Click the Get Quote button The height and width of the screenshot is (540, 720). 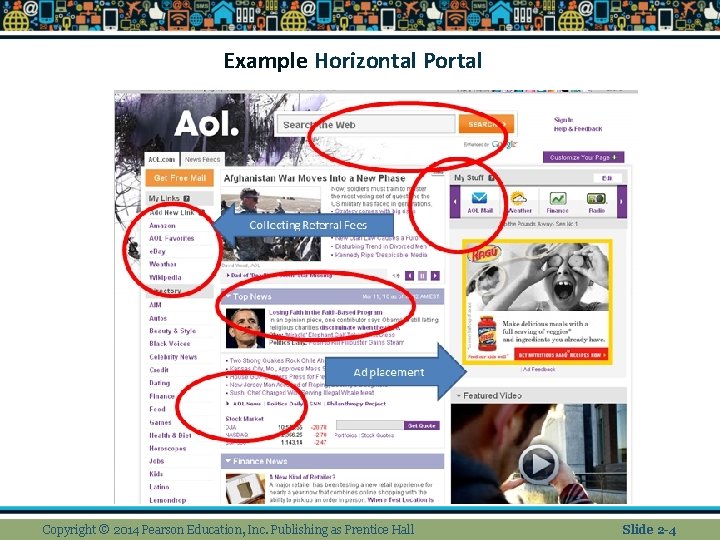pos(422,426)
